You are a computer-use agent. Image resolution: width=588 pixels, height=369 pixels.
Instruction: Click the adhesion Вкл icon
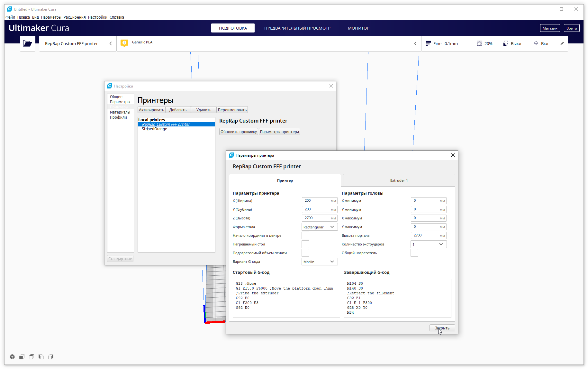click(x=536, y=43)
